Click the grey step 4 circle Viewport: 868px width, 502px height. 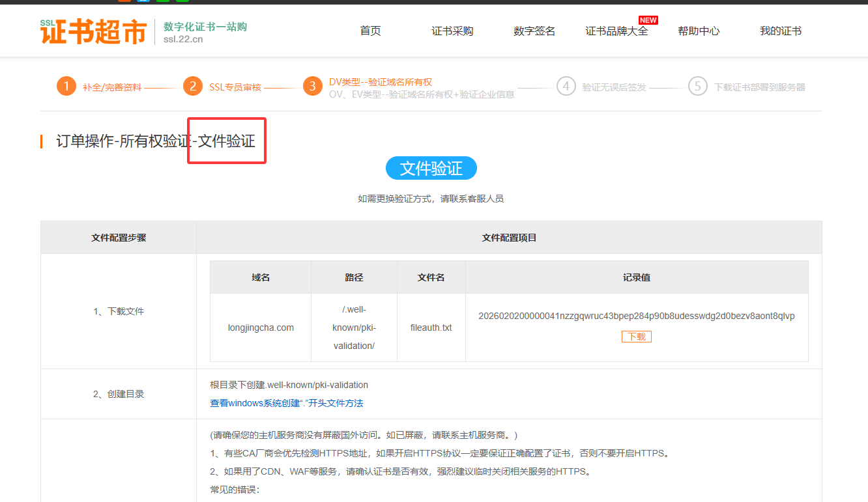click(x=566, y=86)
